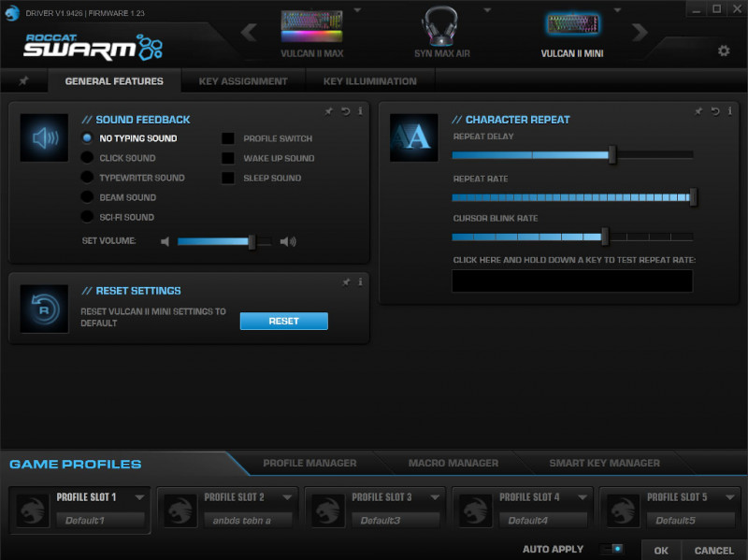The height and width of the screenshot is (560, 748).
Task: Pin the Reset Settings panel
Action: coord(346,282)
